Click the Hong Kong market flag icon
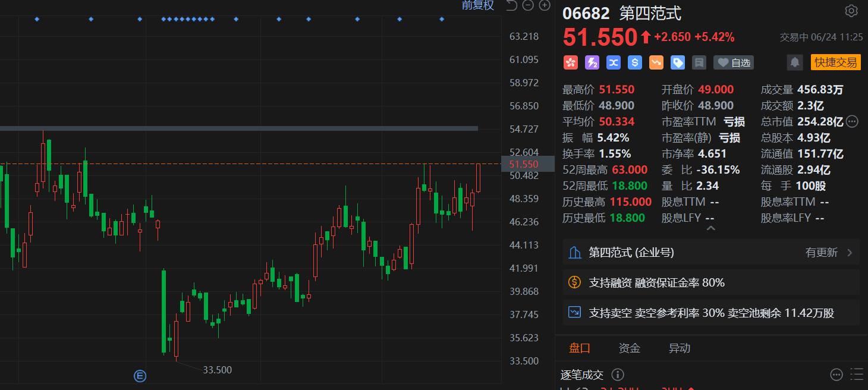Screen dimensions: 868x390 click(571, 62)
